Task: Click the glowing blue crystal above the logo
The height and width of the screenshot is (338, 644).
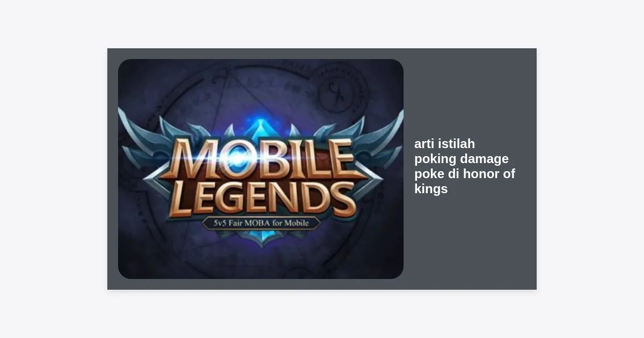Action: coord(261,129)
